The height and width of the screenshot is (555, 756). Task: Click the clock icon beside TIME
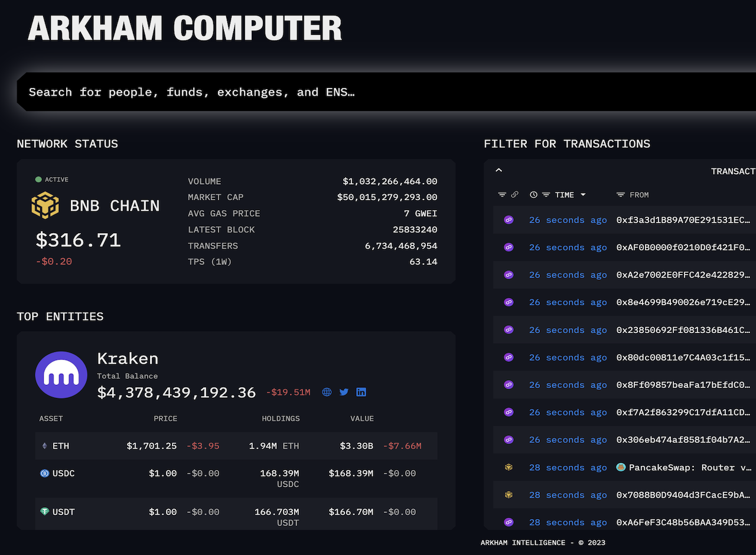click(x=533, y=194)
